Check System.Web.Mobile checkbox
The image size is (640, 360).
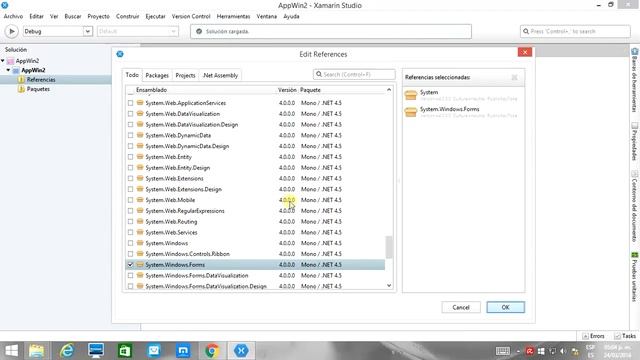point(130,200)
